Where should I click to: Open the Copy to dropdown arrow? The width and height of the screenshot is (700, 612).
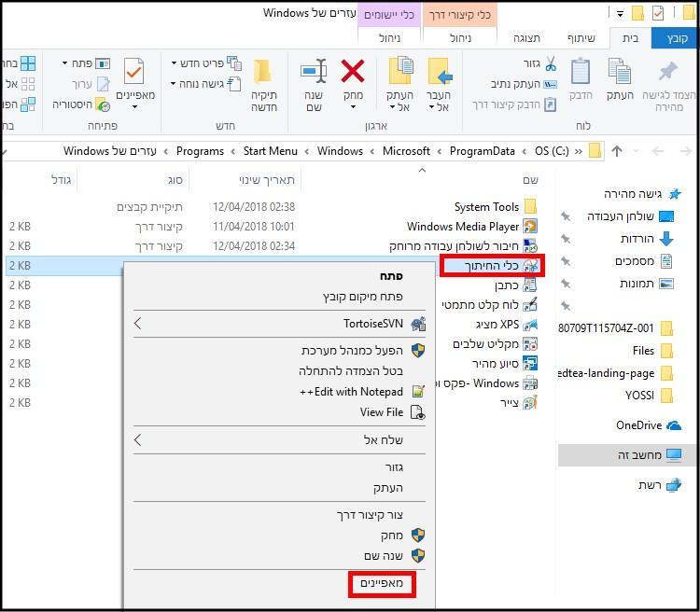coord(392,107)
